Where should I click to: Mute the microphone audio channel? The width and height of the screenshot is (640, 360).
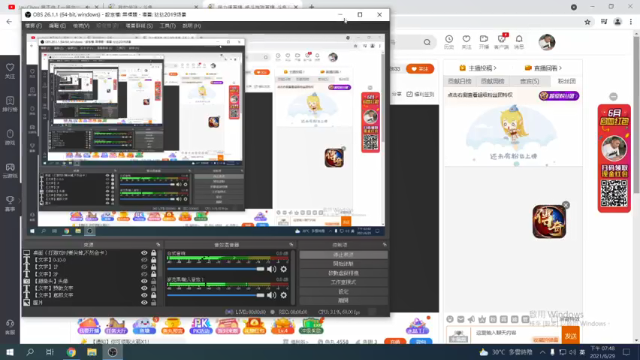click(271, 295)
